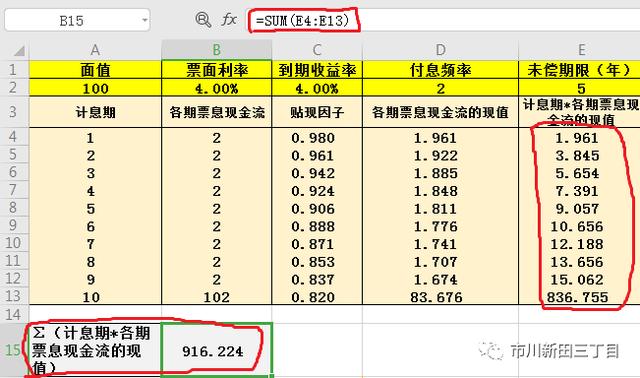
Task: Click the Name Box showing B15
Action: tap(77, 20)
